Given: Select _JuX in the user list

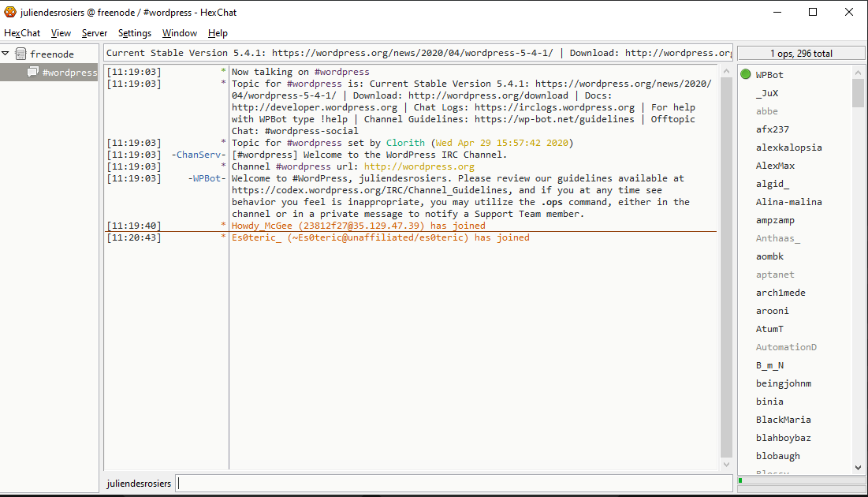Looking at the screenshot, I should click(x=767, y=93).
